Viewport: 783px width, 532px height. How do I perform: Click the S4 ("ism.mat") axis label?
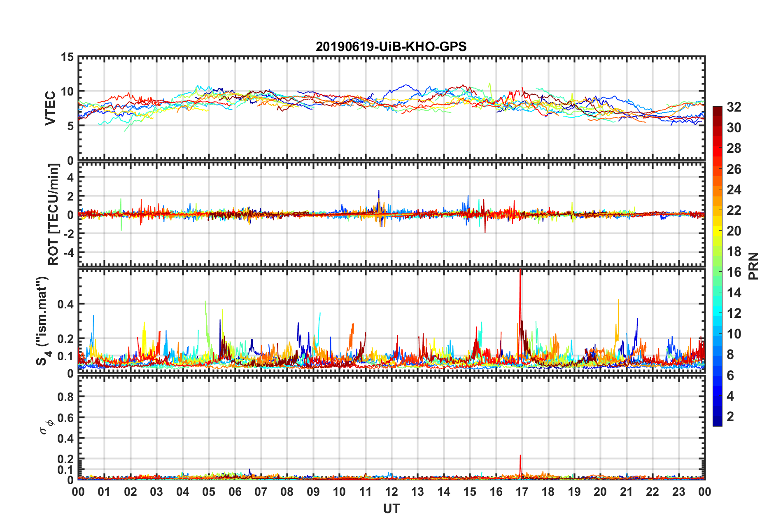pyautogui.click(x=43, y=321)
